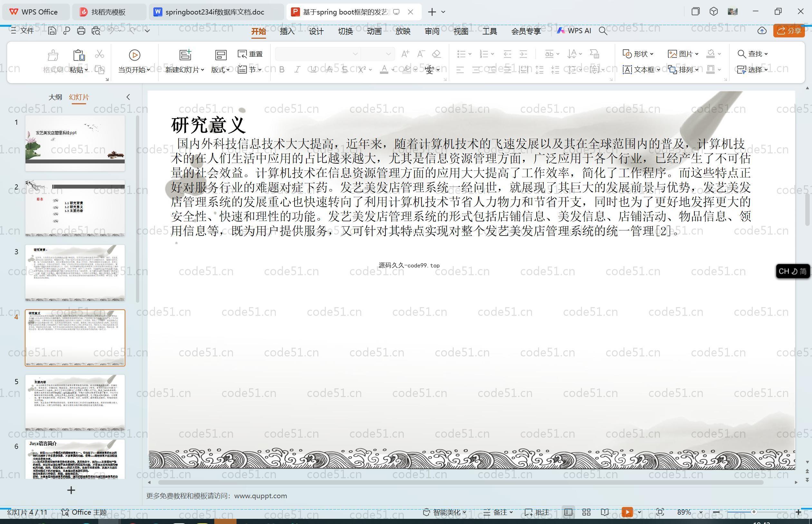
Task: Click the Save icon in quick toolbar
Action: click(52, 31)
